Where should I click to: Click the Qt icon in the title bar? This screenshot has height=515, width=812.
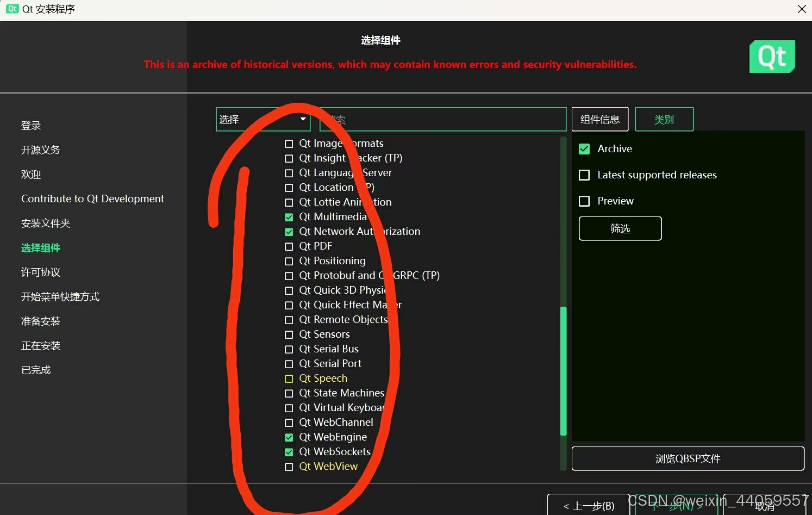tap(11, 9)
